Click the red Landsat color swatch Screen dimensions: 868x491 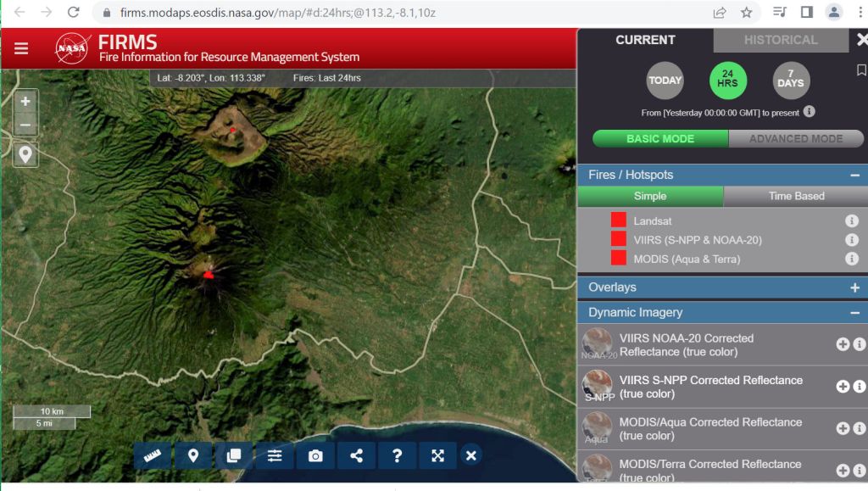click(619, 220)
